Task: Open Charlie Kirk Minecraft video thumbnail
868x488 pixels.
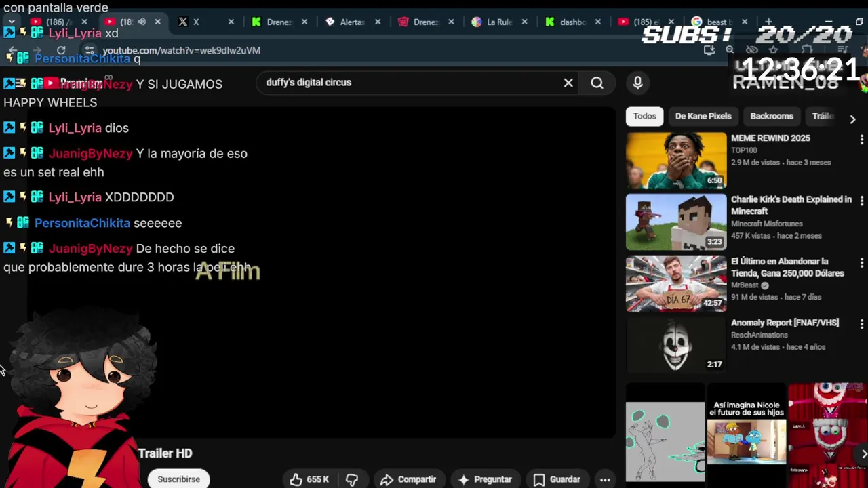Action: click(676, 222)
